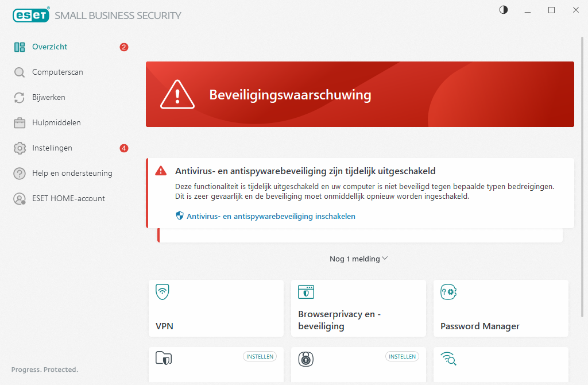The width and height of the screenshot is (588, 385).
Task: Click the Computerscan magnifier icon
Action: pos(20,72)
